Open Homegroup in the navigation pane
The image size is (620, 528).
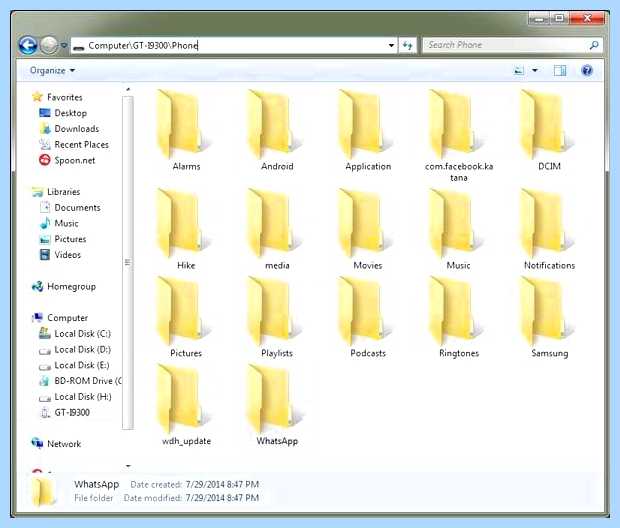tap(64, 286)
